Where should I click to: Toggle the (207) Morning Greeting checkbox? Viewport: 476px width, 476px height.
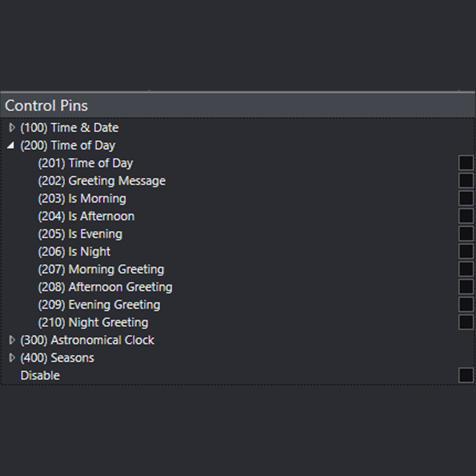point(465,269)
